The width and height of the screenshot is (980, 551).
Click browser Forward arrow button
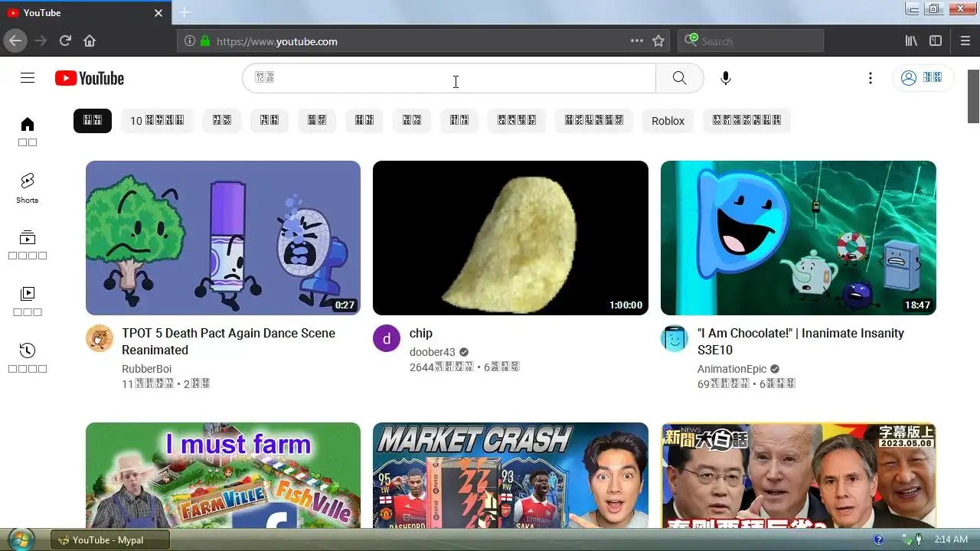41,41
